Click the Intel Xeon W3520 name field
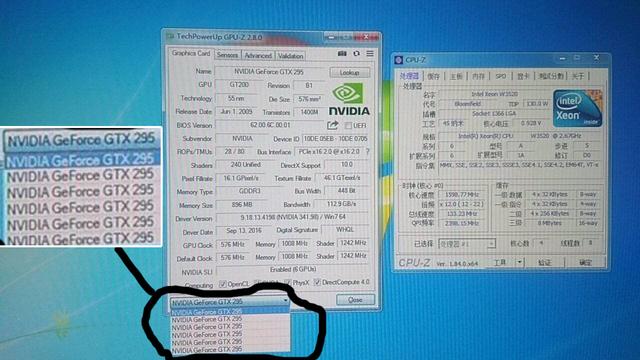The width and height of the screenshot is (640, 360). [x=494, y=94]
